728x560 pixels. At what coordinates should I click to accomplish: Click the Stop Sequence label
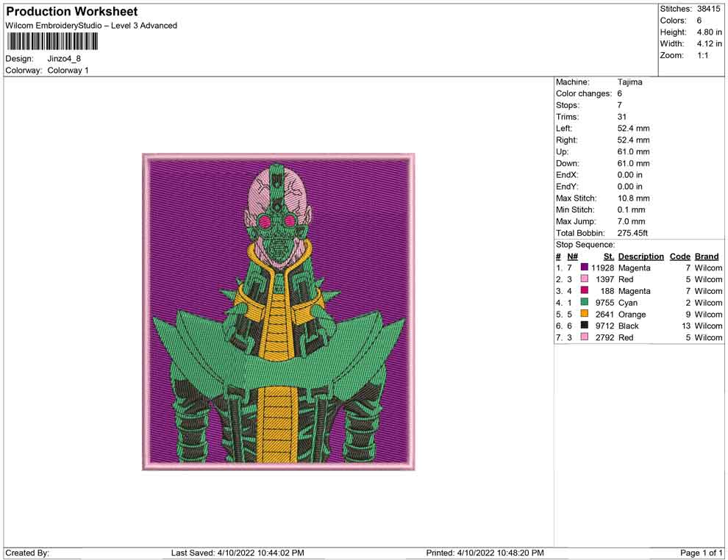click(x=585, y=245)
